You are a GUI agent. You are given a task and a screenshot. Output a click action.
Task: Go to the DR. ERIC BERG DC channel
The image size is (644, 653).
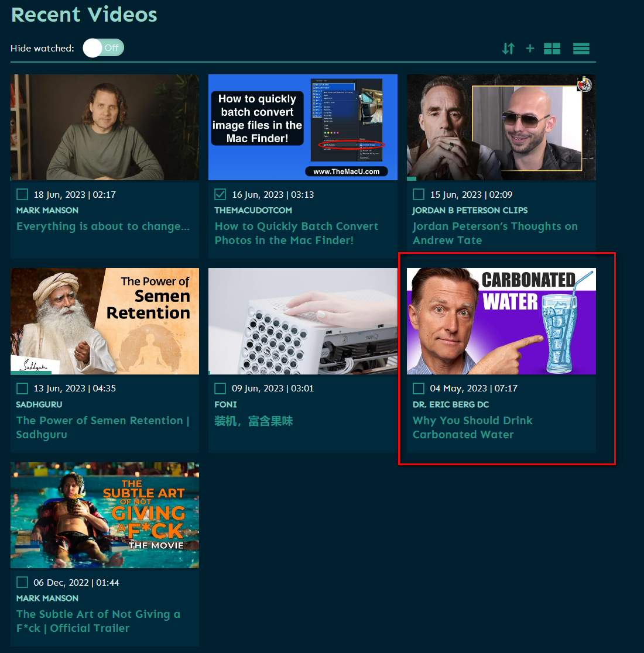point(450,404)
